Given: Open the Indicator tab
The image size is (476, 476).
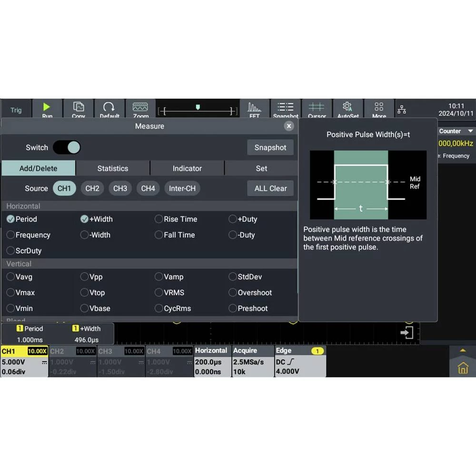Looking at the screenshot, I should coord(187,169).
